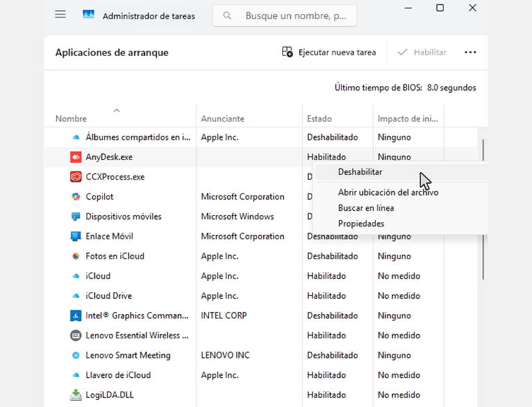
Task: Select the Fotos en iCloud name
Action: 115,256
